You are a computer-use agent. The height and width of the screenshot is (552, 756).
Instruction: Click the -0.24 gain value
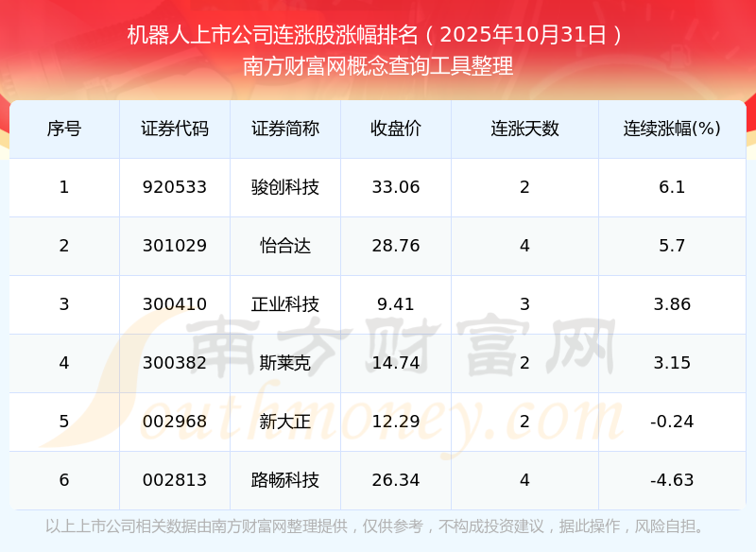(672, 422)
